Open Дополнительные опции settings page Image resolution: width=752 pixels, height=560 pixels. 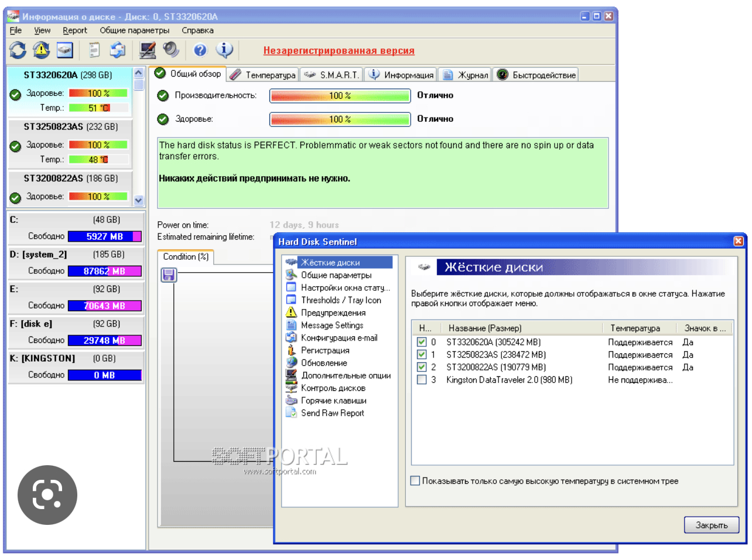pos(346,376)
